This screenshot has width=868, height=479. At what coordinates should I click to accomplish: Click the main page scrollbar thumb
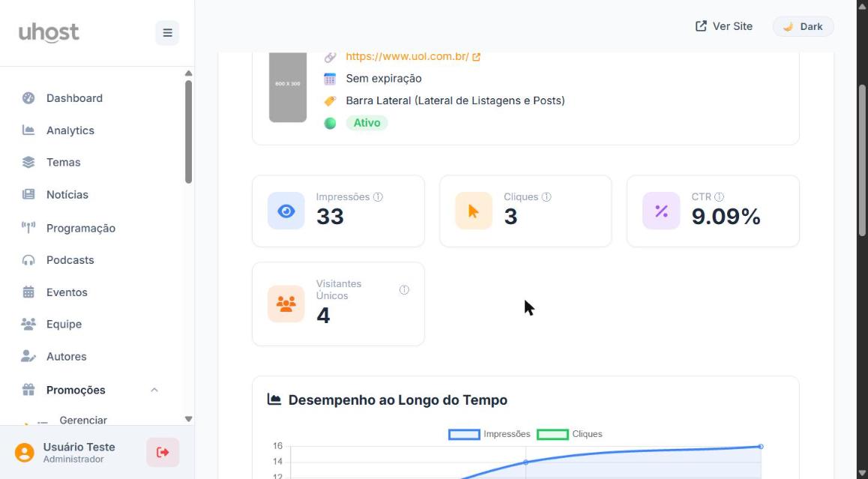click(863, 160)
